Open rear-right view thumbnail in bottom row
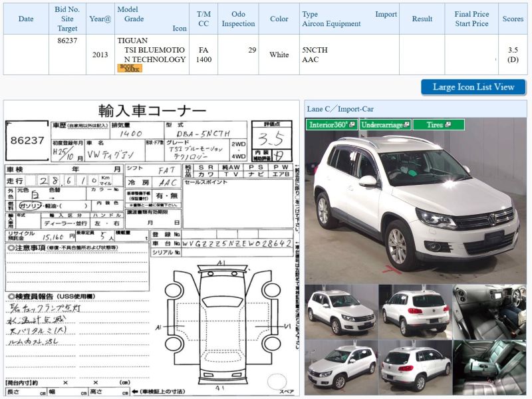This screenshot has width=532, height=399. 415,368
